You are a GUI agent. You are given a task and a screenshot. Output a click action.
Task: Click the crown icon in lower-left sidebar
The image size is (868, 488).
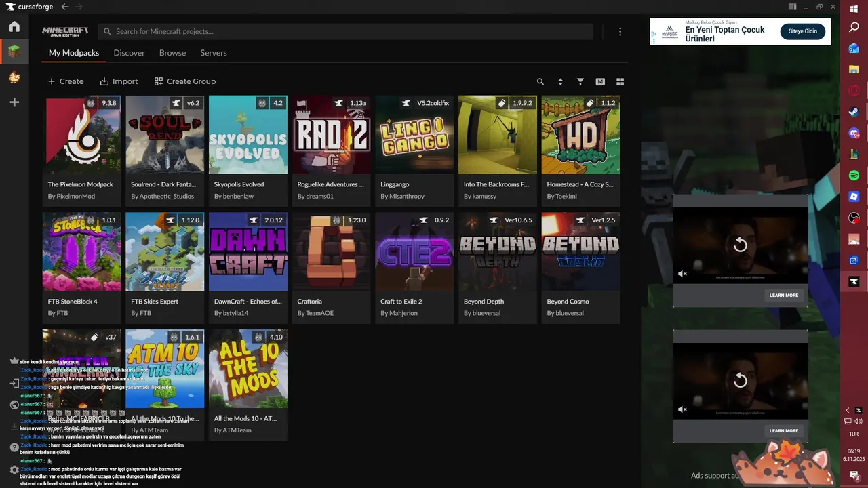pyautogui.click(x=14, y=361)
